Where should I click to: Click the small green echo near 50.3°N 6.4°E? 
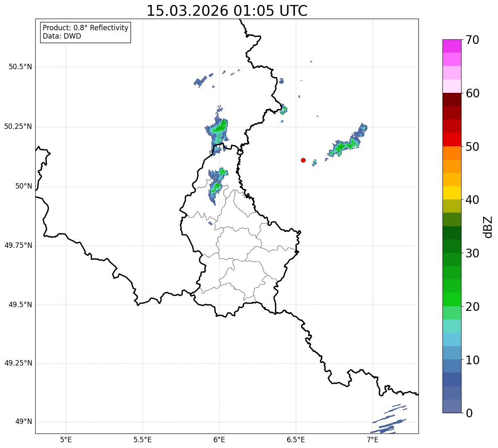pos(284,110)
